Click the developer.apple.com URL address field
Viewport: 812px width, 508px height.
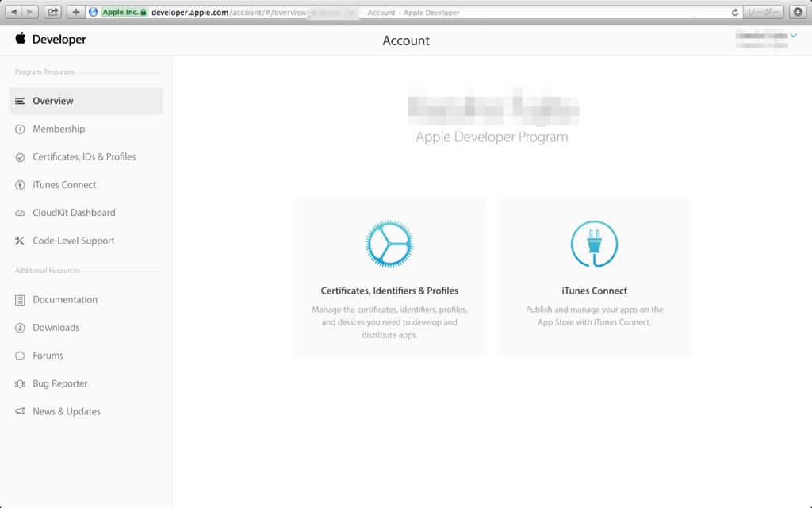click(x=414, y=12)
